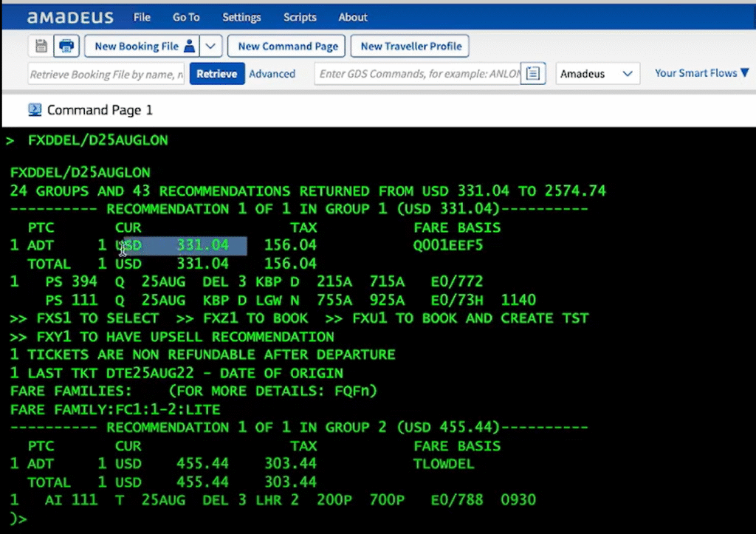Click fare basis Q001EEF5

click(x=448, y=245)
